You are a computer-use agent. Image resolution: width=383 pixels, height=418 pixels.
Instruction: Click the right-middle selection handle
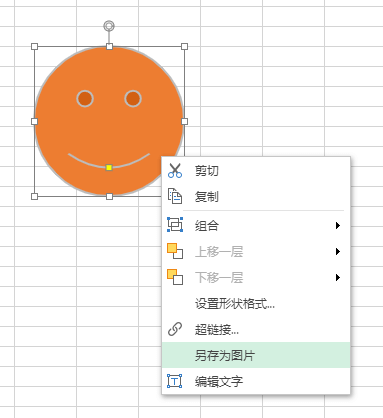[184, 121]
